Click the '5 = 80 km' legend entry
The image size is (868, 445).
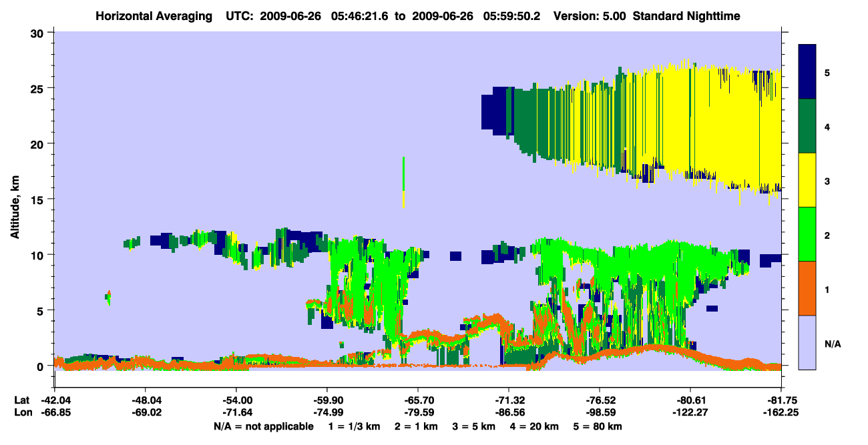[598, 426]
